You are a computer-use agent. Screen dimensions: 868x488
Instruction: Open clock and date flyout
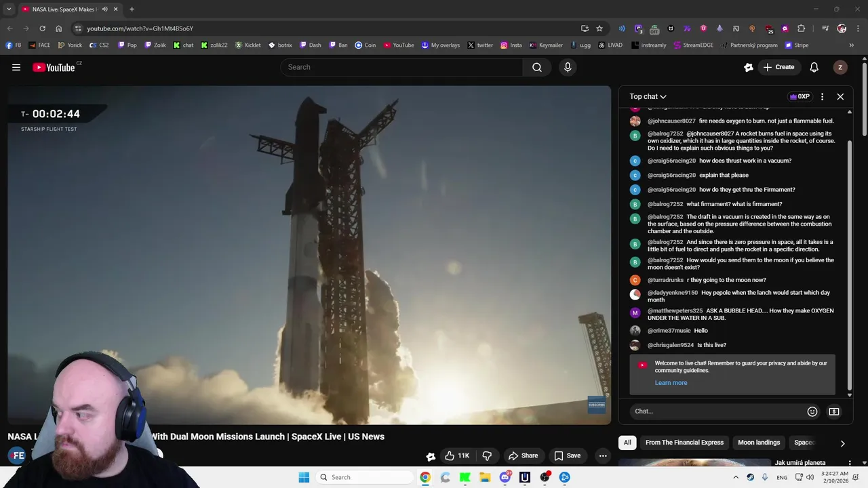(x=836, y=477)
